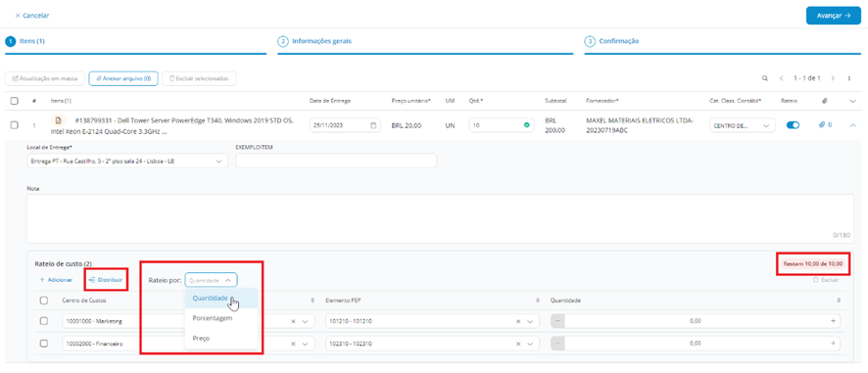Click Atualização em massa button
This screenshot has height=373, width=868.
pos(45,78)
